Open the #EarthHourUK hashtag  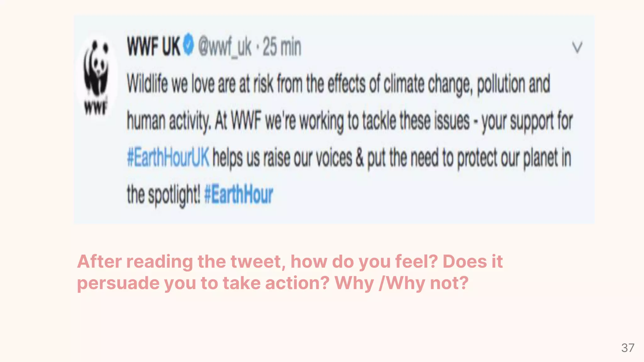(x=168, y=157)
